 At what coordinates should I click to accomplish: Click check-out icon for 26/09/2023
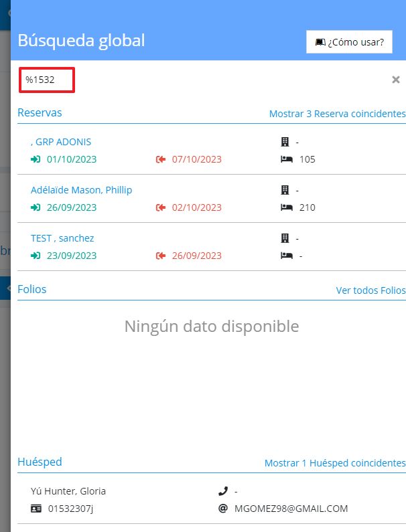(x=161, y=256)
